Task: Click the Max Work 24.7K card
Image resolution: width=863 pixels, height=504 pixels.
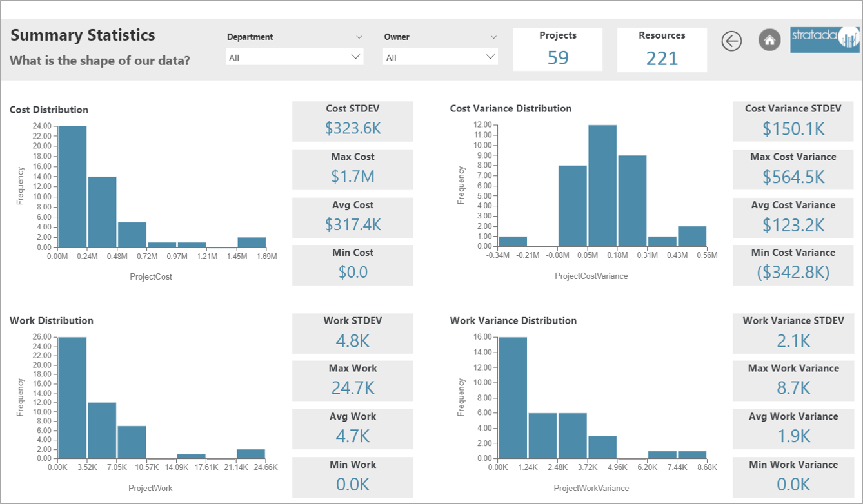Action: [x=352, y=380]
